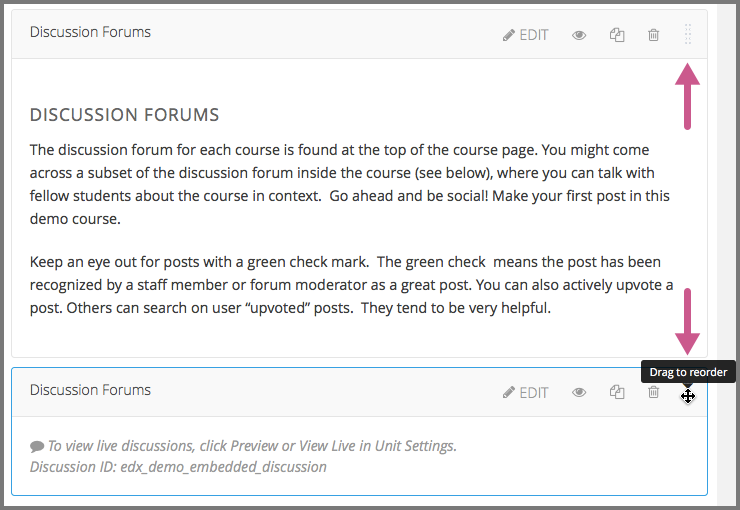Duplicate the top Discussion Forums component
Image resolution: width=740 pixels, height=510 pixels.
point(617,35)
